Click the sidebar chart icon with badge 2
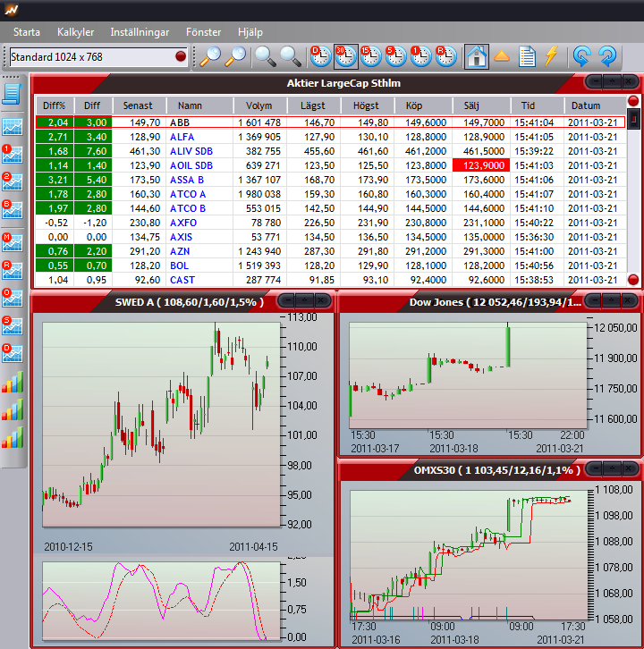 pyautogui.click(x=13, y=181)
